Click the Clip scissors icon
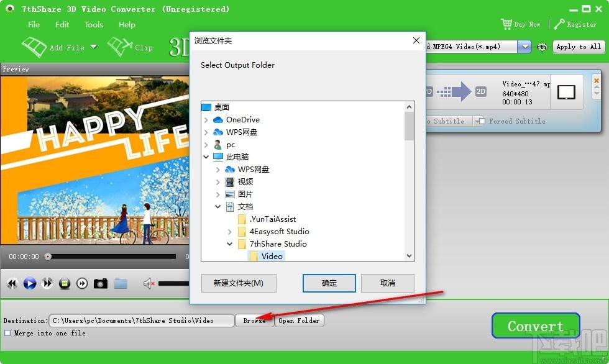Viewport: 609px width, 364px height. (x=119, y=47)
